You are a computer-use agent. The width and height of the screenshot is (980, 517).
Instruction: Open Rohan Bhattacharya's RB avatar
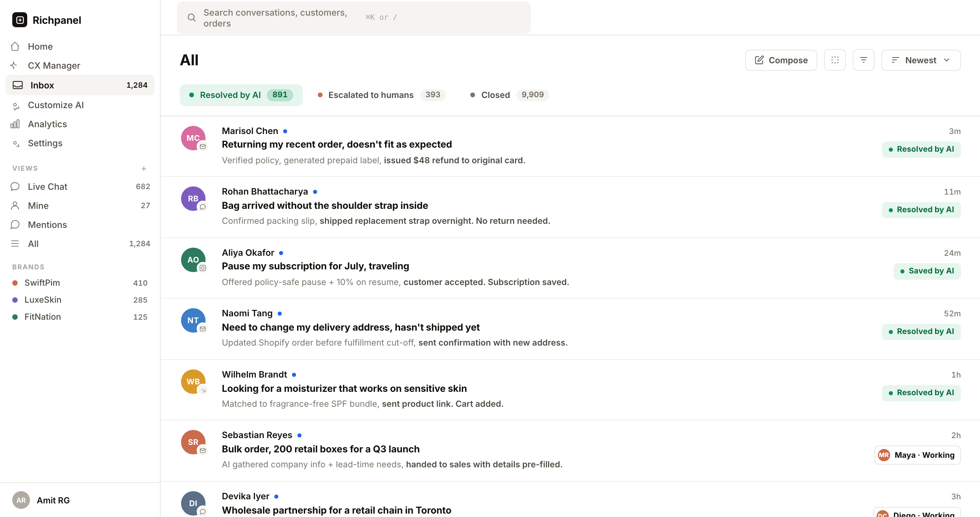pos(193,198)
